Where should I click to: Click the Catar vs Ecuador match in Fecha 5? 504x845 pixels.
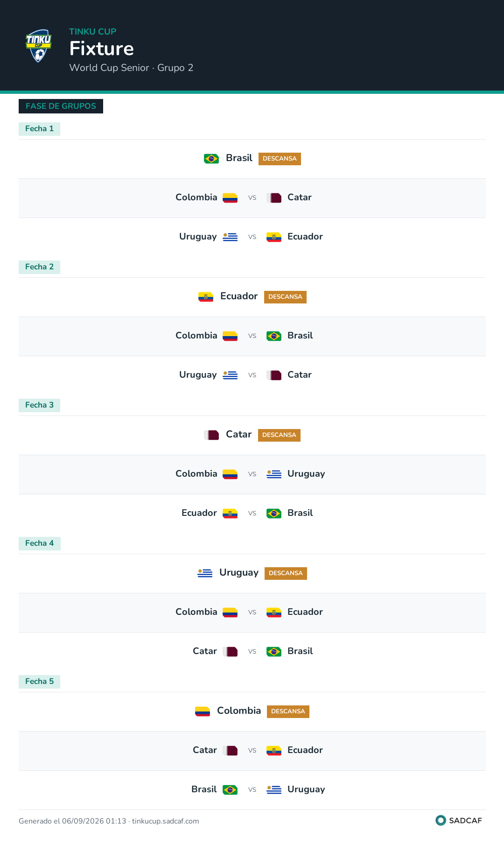252,751
